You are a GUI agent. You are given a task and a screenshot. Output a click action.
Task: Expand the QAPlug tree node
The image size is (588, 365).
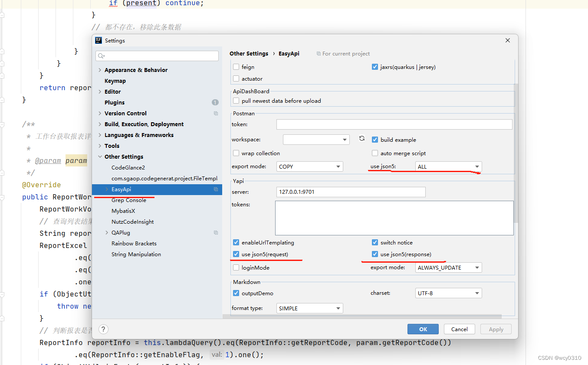click(107, 233)
